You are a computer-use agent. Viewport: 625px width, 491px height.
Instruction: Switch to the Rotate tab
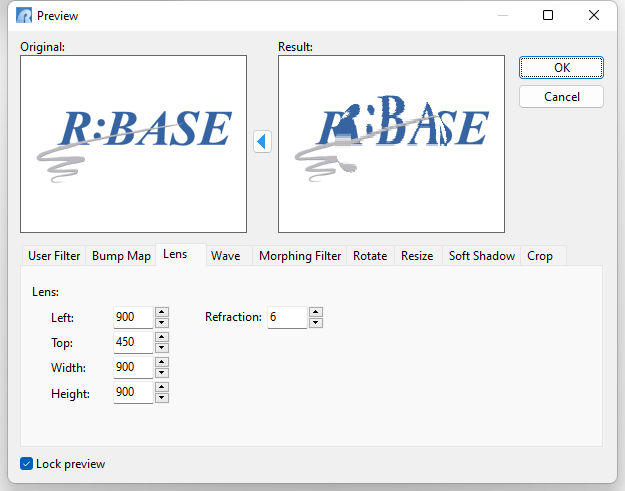coord(370,256)
